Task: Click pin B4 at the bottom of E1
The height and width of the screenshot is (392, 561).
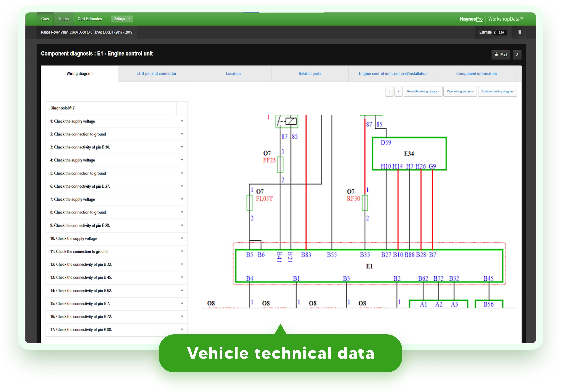Action: pyautogui.click(x=250, y=278)
